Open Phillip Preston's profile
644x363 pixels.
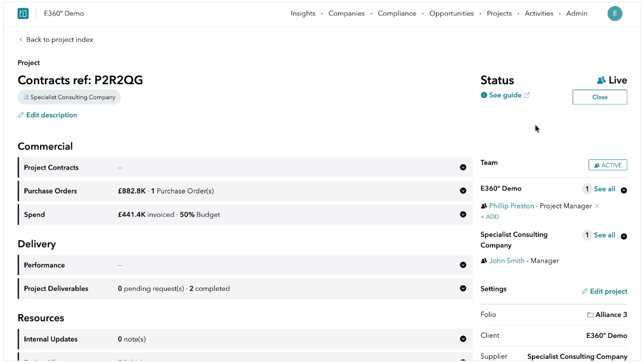(x=512, y=206)
